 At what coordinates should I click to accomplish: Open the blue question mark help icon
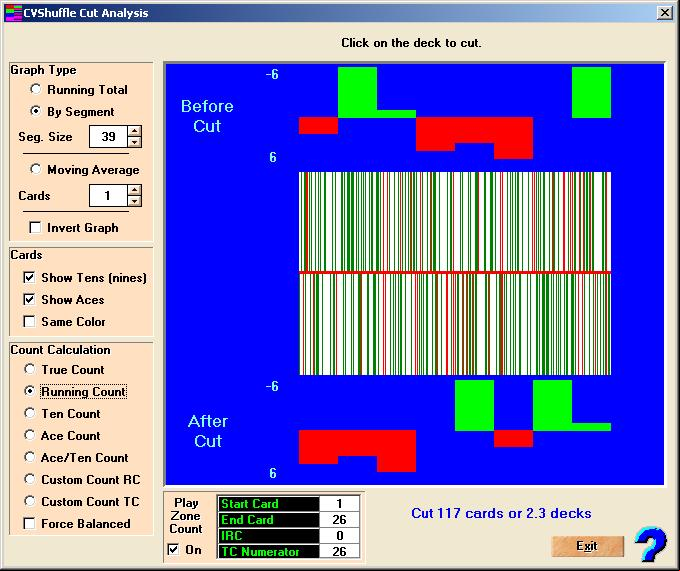click(x=650, y=544)
